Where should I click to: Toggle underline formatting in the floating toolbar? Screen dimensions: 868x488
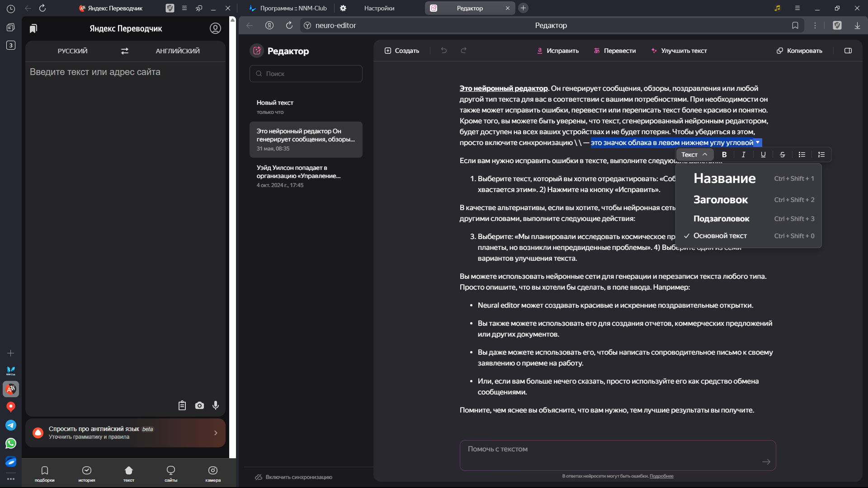pyautogui.click(x=763, y=155)
